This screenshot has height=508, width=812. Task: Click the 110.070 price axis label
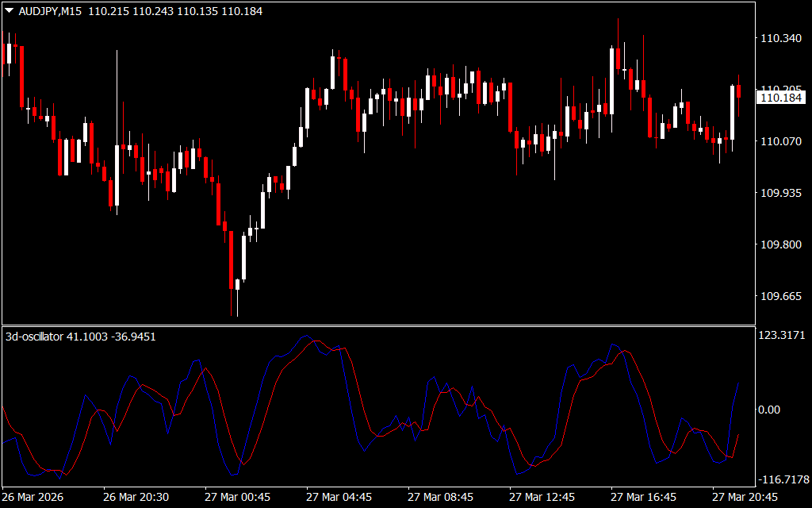point(779,141)
